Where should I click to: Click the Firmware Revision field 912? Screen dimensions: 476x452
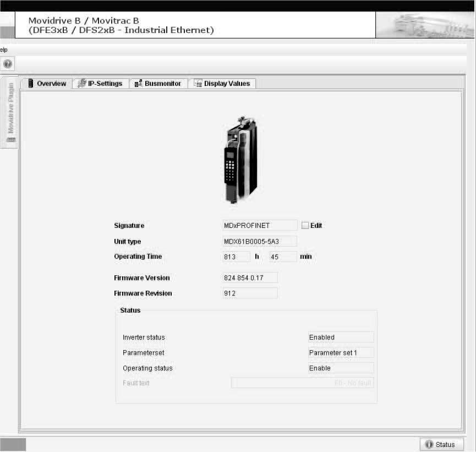tap(250, 293)
